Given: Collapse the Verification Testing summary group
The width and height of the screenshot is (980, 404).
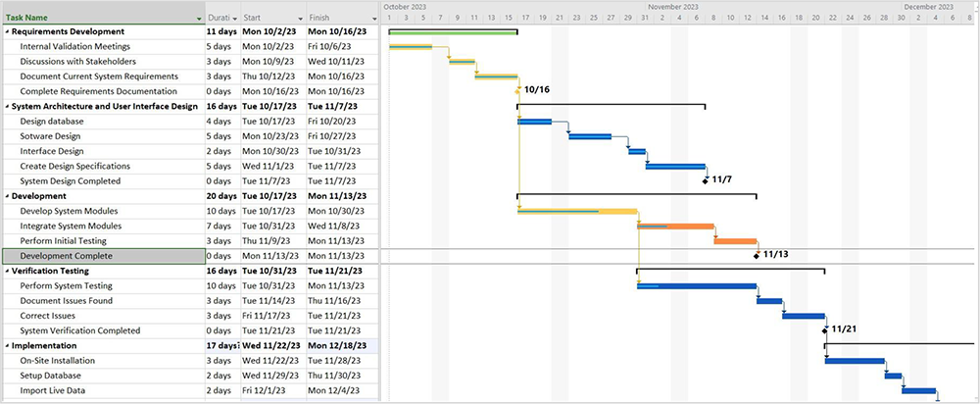Looking at the screenshot, I should tap(7, 271).
